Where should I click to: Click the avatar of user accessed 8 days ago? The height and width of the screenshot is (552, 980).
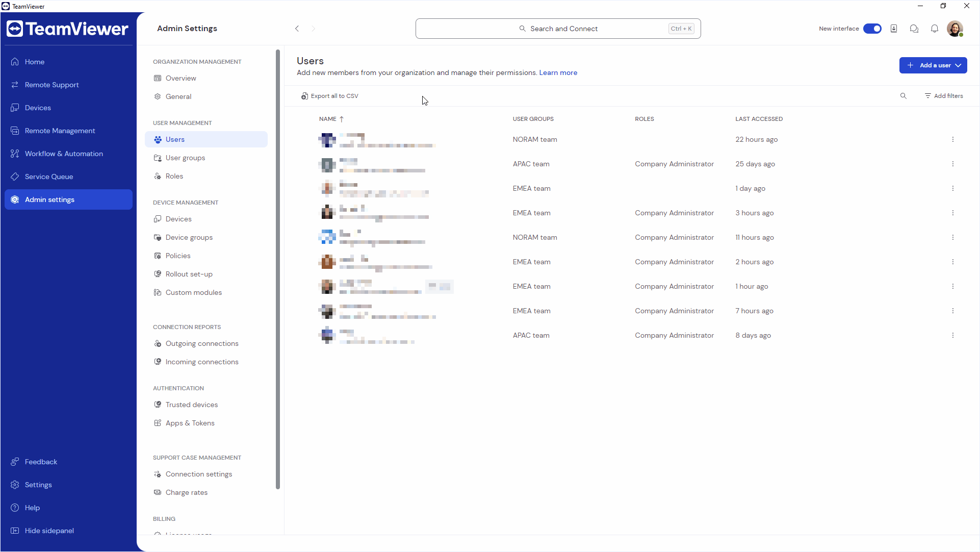(x=327, y=335)
